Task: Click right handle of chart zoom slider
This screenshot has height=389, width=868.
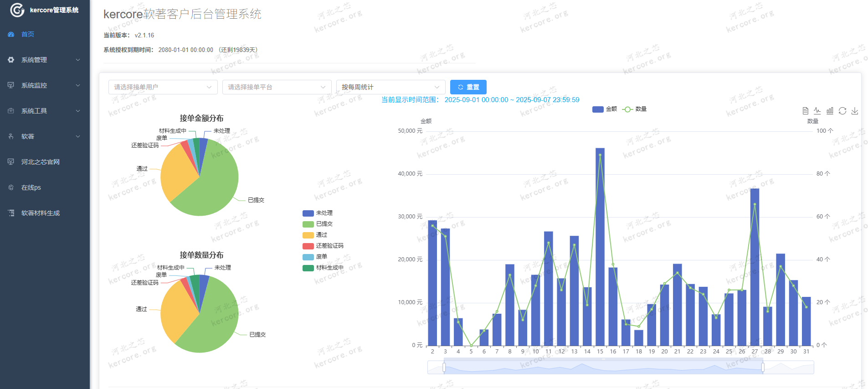Action: click(763, 367)
